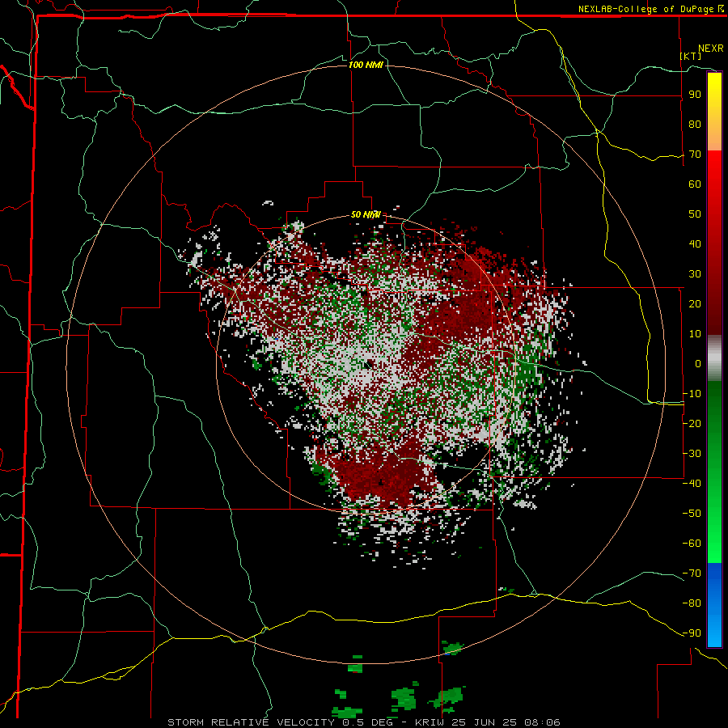Click the blue bottom segment of the color bar
The width and height of the screenshot is (728, 728).
(x=714, y=605)
